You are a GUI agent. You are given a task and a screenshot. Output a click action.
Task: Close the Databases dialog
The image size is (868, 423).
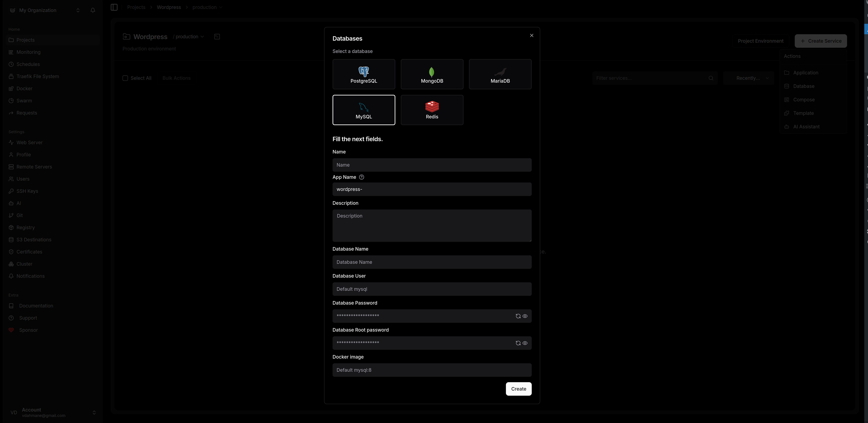click(531, 35)
